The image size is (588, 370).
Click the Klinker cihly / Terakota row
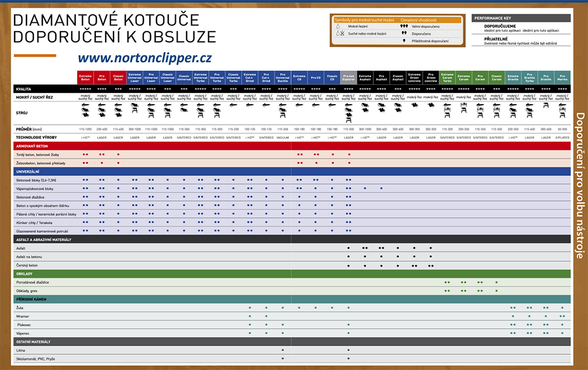(292, 222)
